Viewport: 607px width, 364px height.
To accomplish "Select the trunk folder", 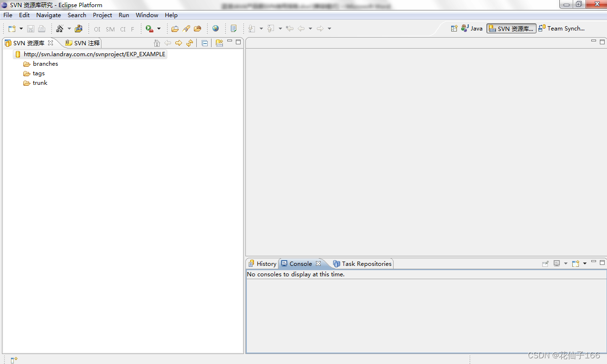I will click(x=35, y=83).
